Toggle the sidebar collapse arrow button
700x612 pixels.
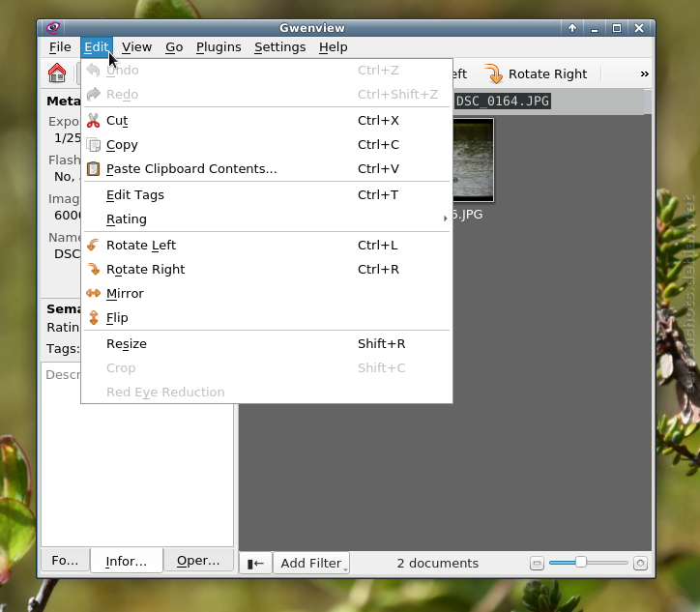255,564
